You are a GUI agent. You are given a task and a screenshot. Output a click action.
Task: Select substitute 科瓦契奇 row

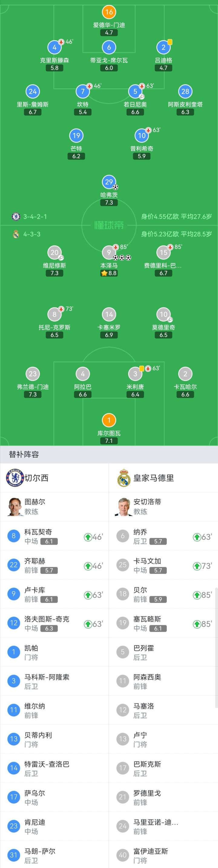pos(54,536)
